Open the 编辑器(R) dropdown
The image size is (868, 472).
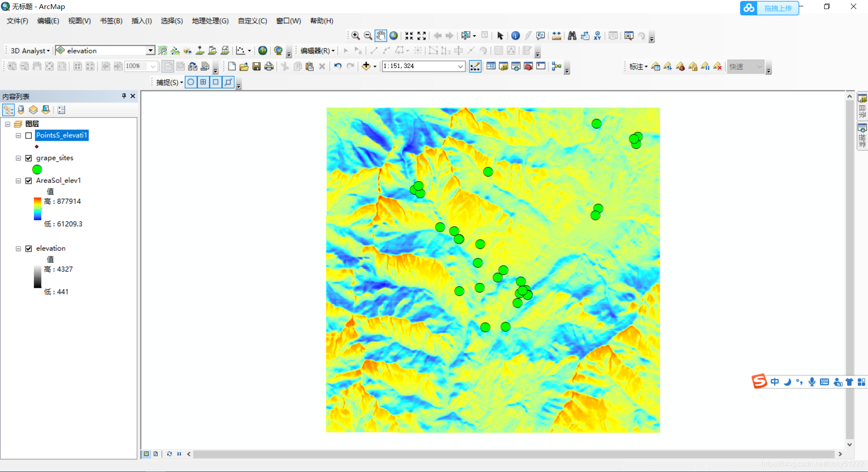pos(317,51)
